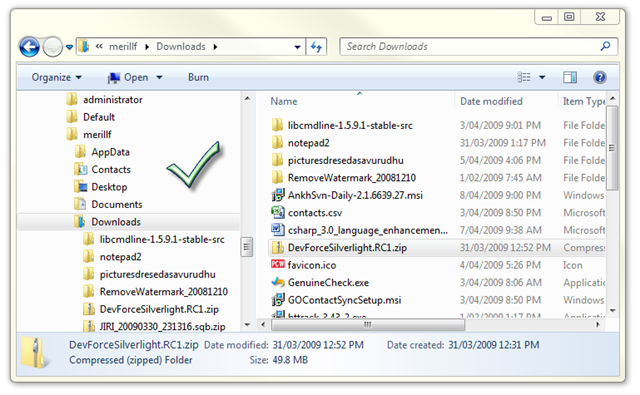Click the csharp_3.0_language_enhancemen document icon
The image size is (640, 395).
[278, 230]
